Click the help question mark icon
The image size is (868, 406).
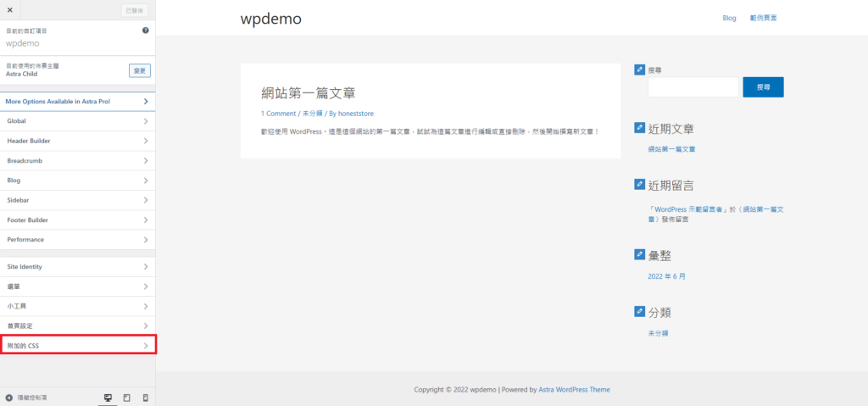(146, 31)
